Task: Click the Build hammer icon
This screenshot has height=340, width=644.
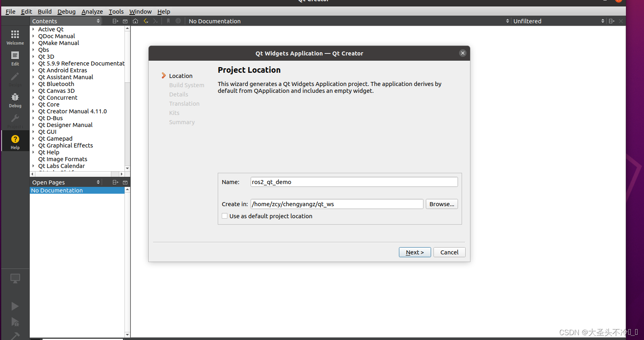Action: click(x=15, y=336)
